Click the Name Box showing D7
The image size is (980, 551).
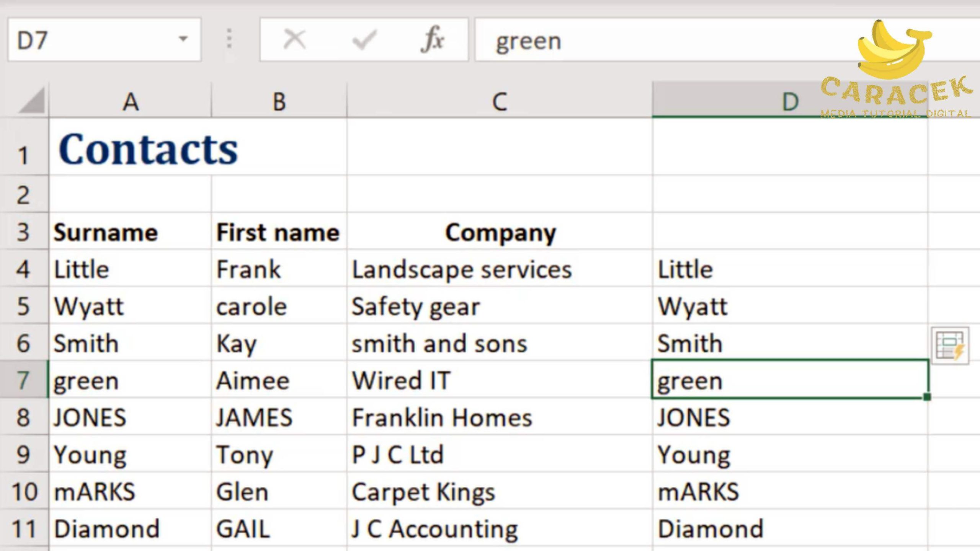(104, 39)
